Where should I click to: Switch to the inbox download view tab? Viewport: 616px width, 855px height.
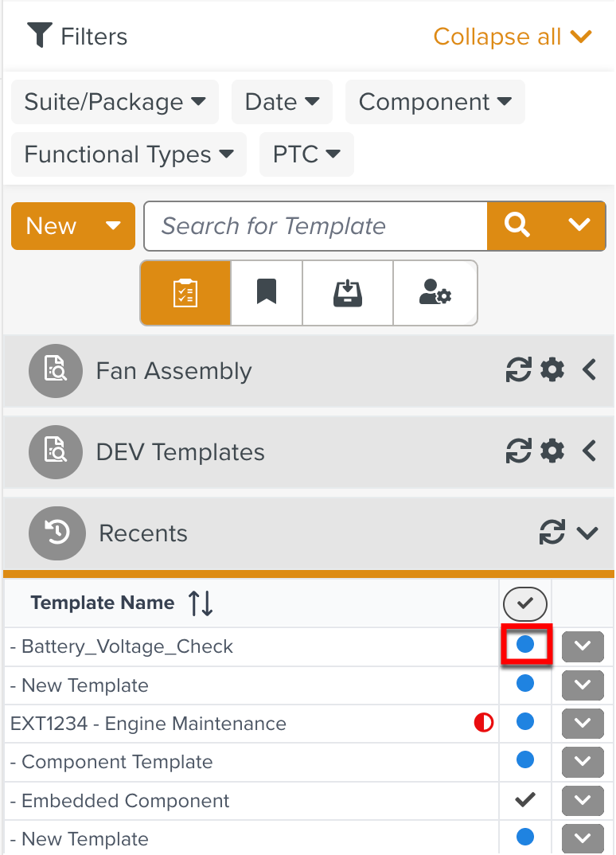point(348,293)
